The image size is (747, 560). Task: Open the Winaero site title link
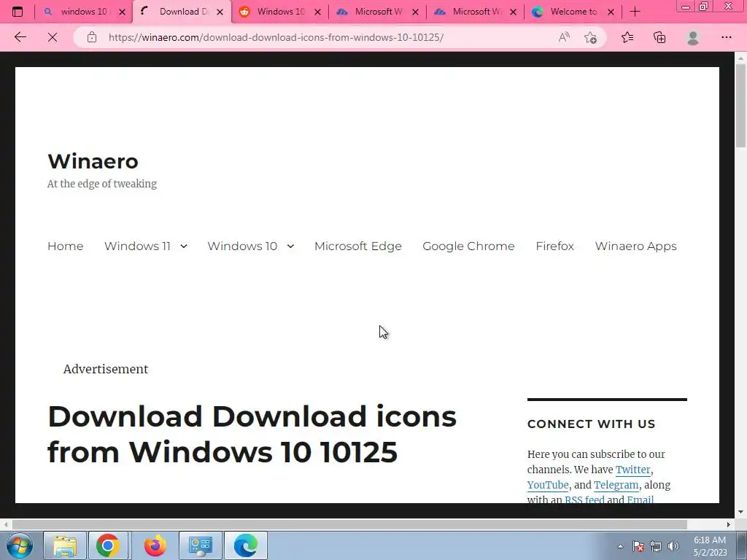(x=93, y=161)
